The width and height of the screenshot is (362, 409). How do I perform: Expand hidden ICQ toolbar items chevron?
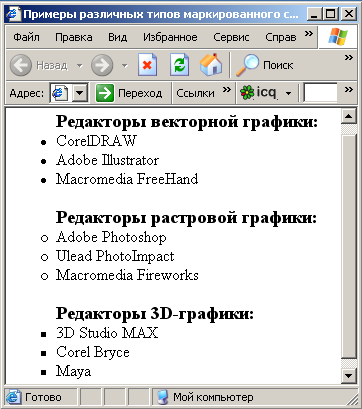pos(349,89)
